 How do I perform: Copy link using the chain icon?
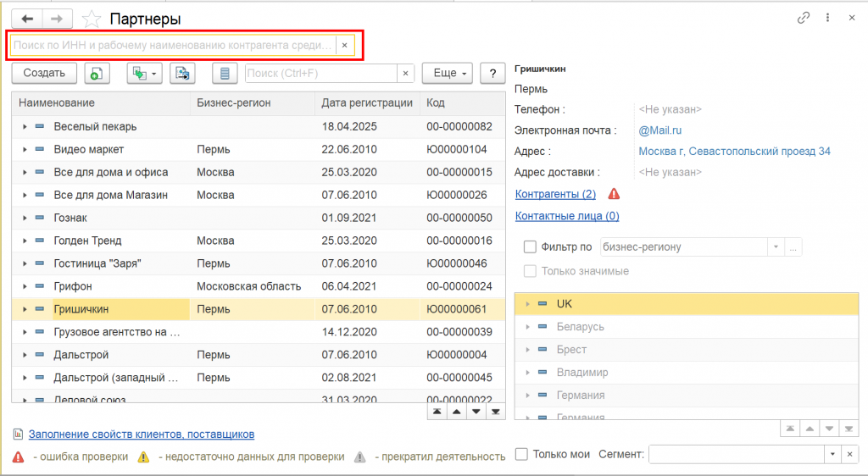pos(804,19)
